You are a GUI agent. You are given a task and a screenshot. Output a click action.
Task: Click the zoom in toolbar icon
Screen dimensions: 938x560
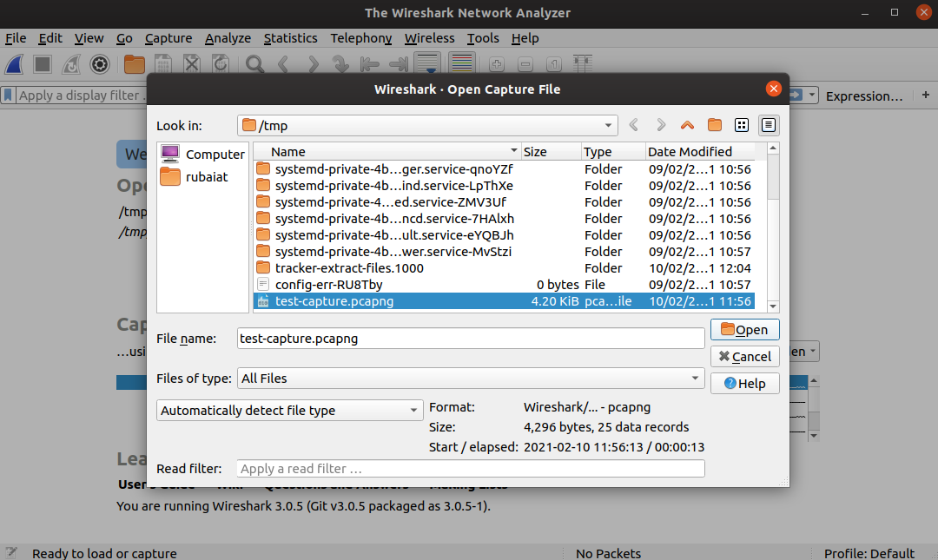495,63
